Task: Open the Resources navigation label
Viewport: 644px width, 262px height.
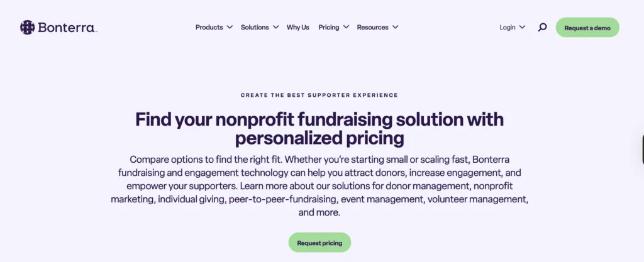Action: coord(372,27)
